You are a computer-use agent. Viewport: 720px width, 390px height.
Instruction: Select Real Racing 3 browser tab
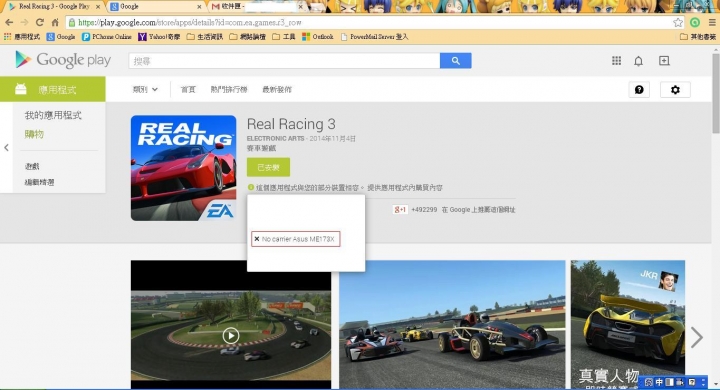(54, 6)
